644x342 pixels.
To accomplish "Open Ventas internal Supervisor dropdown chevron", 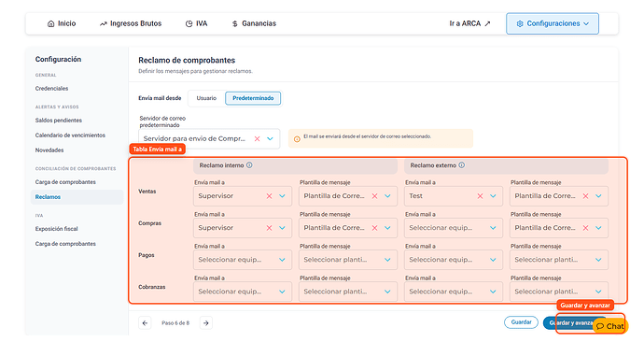I will point(282,196).
